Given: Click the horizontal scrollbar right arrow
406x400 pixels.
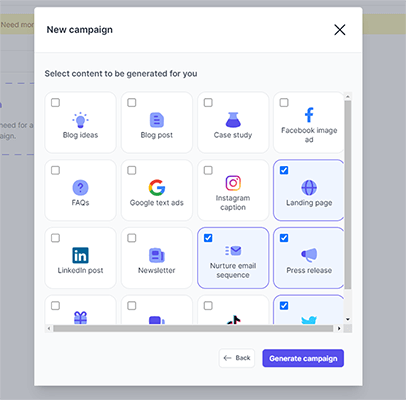Looking at the screenshot, I should pyautogui.click(x=339, y=329).
